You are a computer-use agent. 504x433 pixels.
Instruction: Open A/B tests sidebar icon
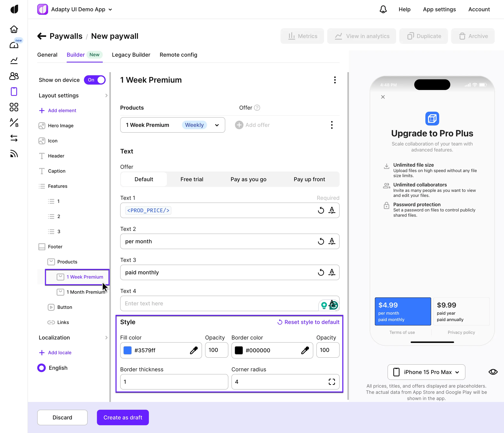(x=14, y=123)
